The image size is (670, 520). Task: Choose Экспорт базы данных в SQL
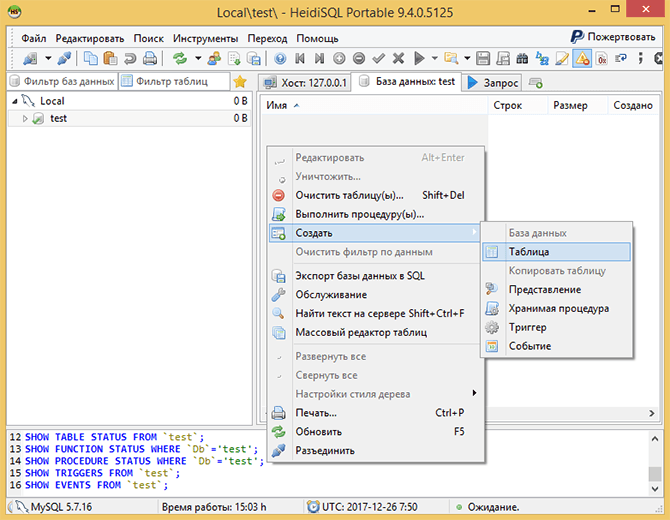[375, 276]
